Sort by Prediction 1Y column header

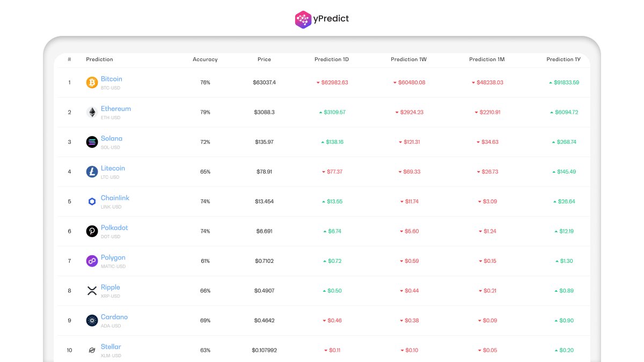(563, 60)
